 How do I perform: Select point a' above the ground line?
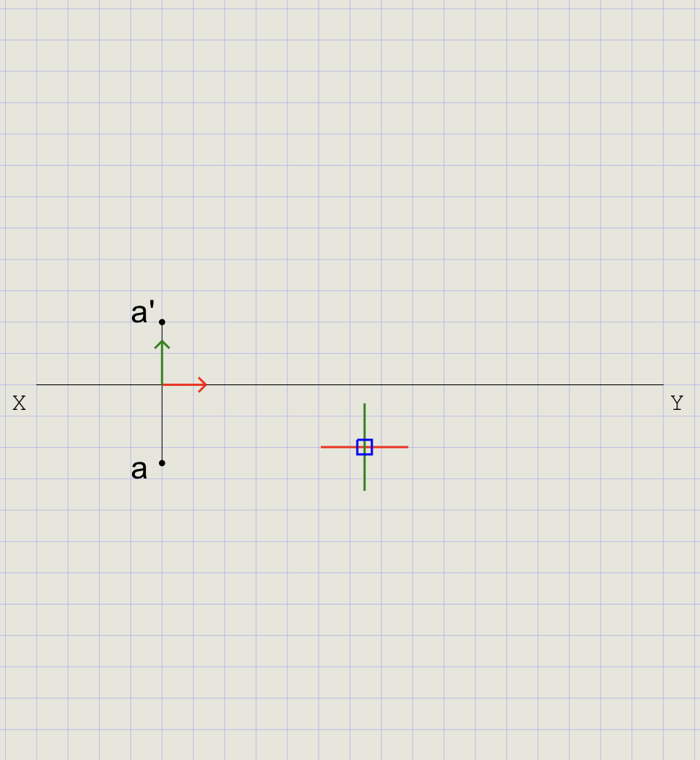(x=162, y=320)
